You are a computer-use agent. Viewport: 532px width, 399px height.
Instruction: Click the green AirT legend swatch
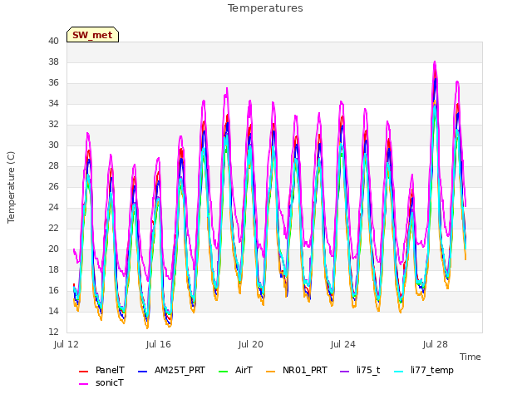point(224,372)
